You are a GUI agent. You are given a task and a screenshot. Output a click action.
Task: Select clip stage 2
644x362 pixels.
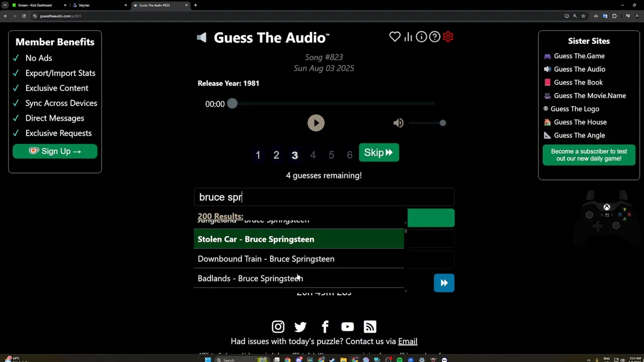point(276,155)
